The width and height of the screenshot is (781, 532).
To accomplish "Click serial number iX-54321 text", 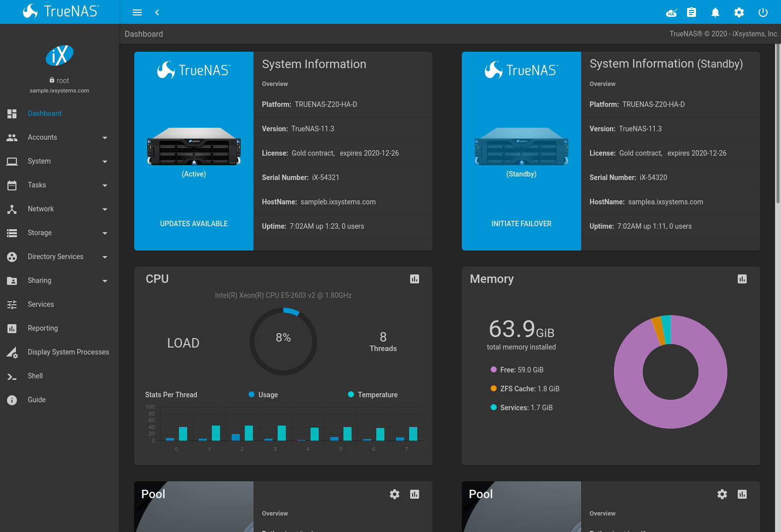I will [x=326, y=177].
